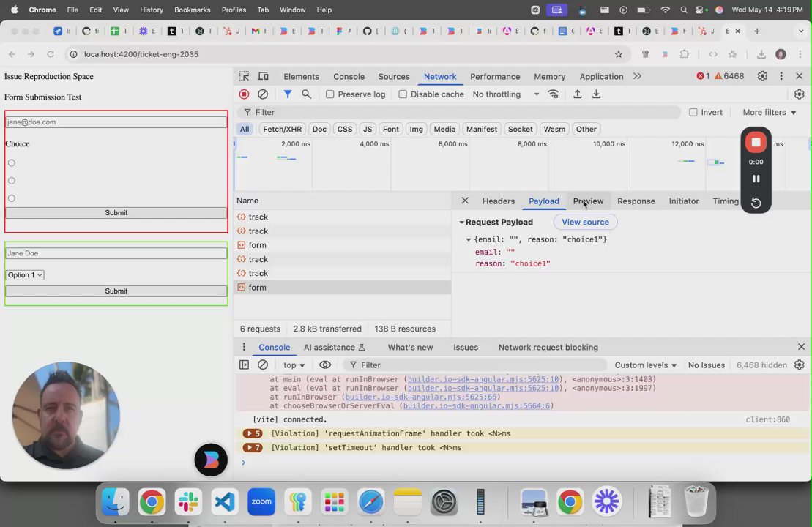
Task: Open builder.io-sdk-angular.mjs:5664:6 link
Action: (477, 405)
